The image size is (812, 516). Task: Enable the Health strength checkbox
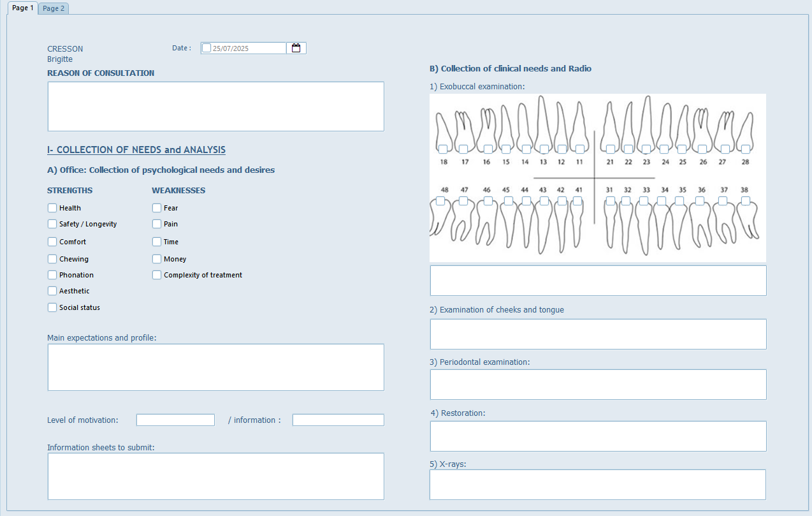point(52,208)
